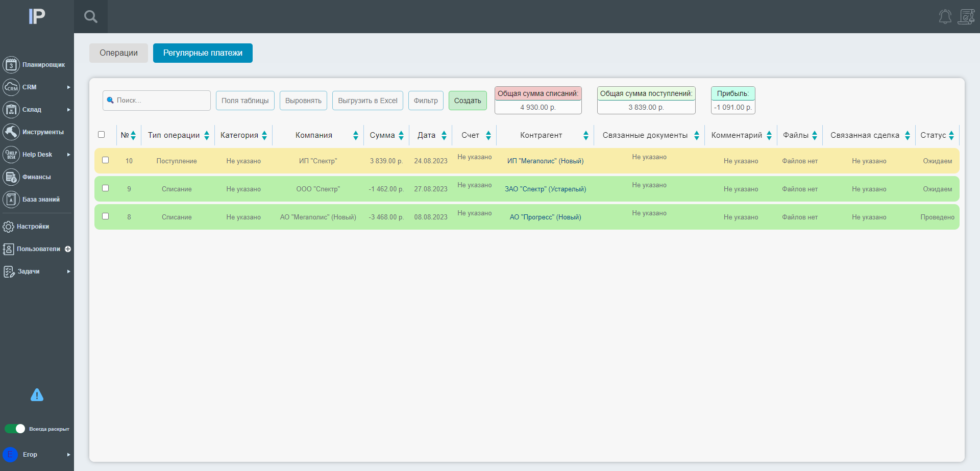Viewport: 980px width, 471px height.
Task: Sort by Статус column arrows
Action: [951, 135]
